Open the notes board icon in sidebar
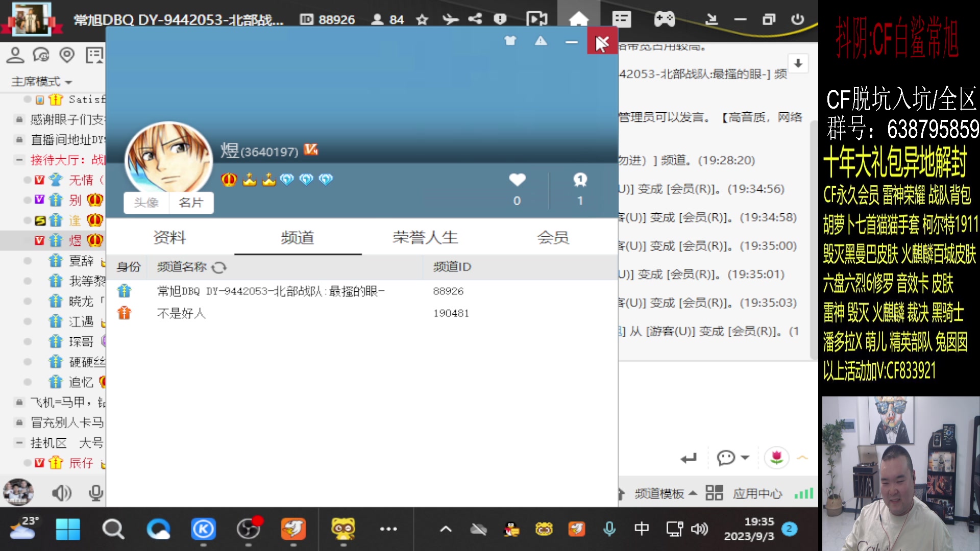This screenshot has width=980, height=551. point(94,55)
